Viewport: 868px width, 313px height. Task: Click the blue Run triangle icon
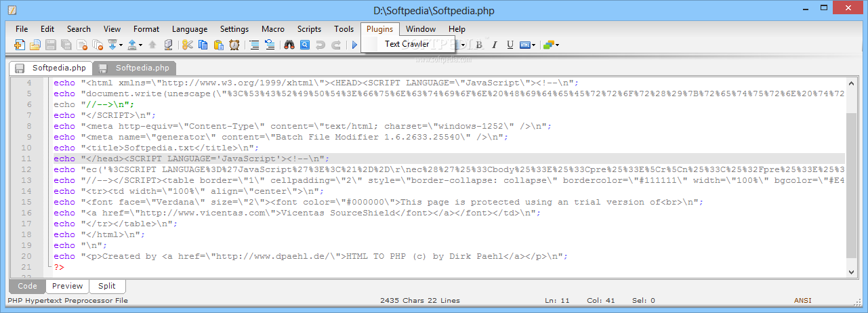point(354,45)
